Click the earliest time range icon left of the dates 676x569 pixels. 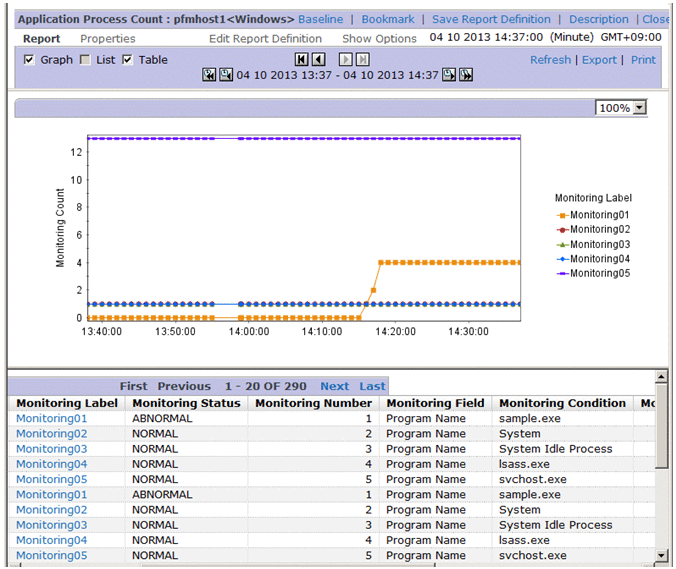click(209, 75)
